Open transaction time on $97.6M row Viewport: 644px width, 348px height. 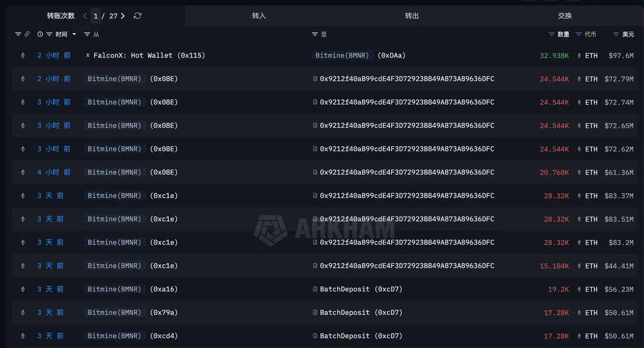[x=54, y=55]
